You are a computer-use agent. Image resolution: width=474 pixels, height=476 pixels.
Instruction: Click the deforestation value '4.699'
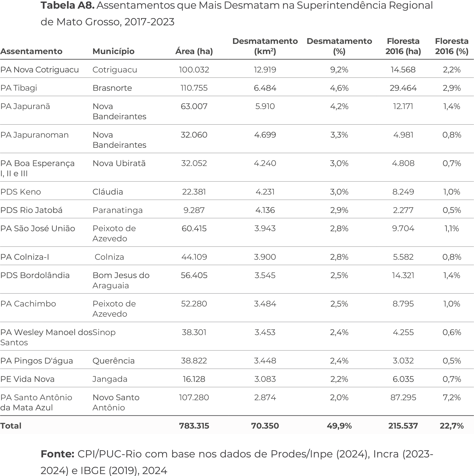tap(265, 135)
